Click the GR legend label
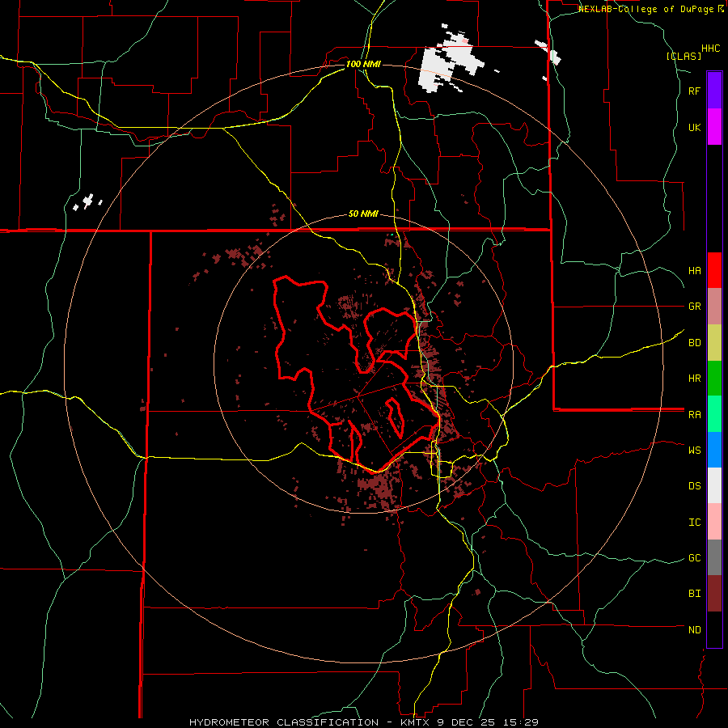This screenshot has height=728, width=728. [x=694, y=307]
